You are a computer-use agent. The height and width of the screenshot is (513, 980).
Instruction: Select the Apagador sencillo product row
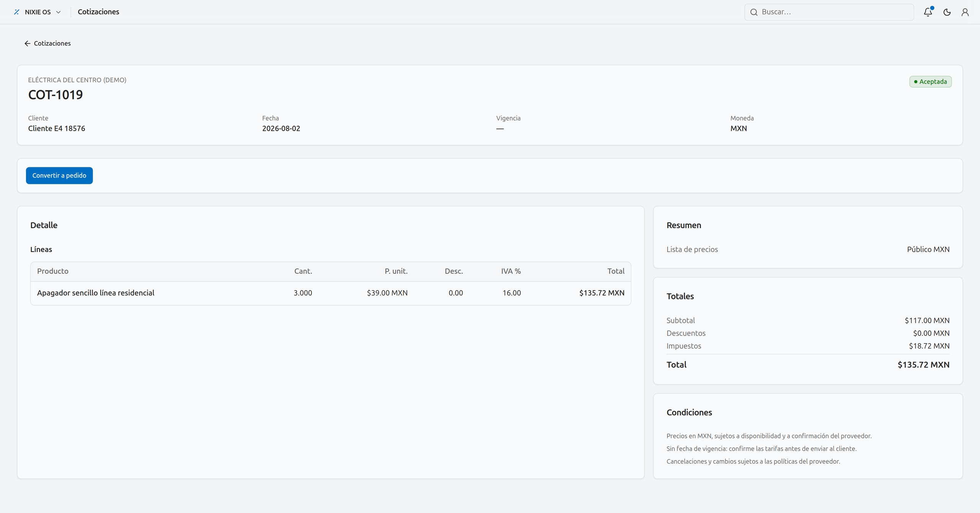tap(331, 293)
